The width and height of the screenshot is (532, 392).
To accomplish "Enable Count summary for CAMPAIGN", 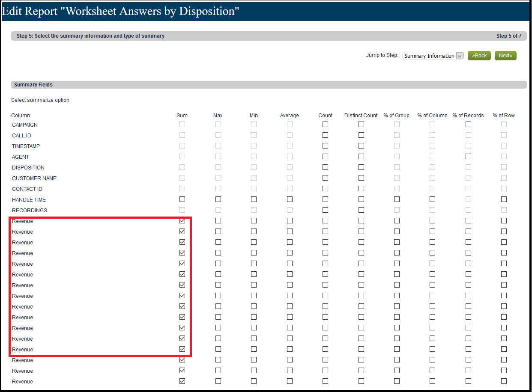I will pyautogui.click(x=325, y=124).
